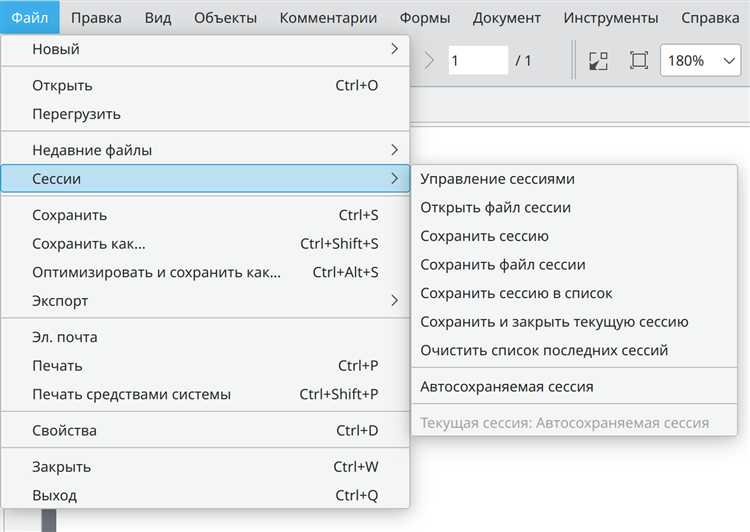Viewport: 750px width, 532px height.
Task: Choose Закрыть to close the document
Action: 205,466
